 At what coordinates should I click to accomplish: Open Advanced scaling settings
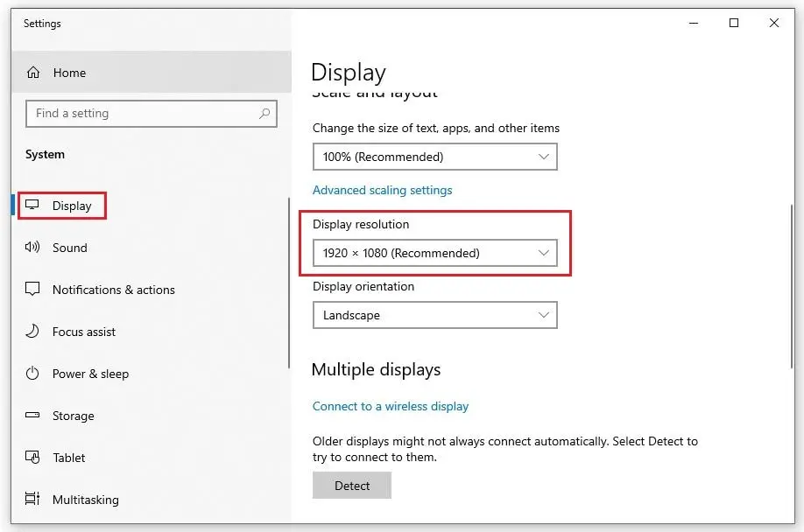(382, 190)
